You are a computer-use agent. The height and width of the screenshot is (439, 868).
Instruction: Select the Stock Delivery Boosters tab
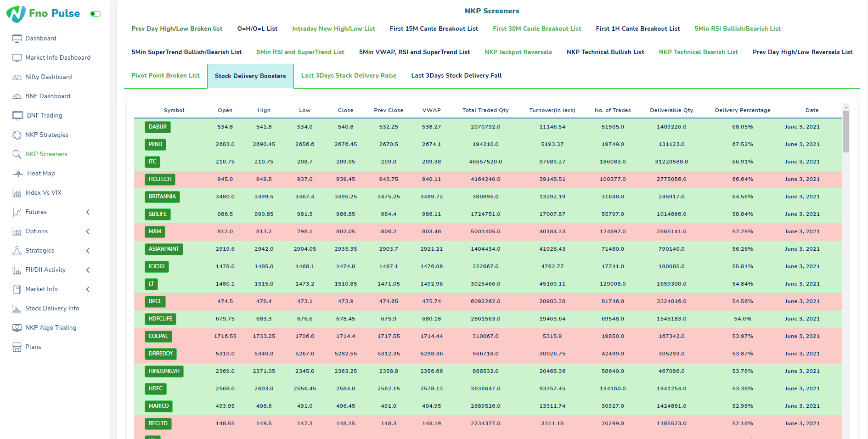[250, 76]
